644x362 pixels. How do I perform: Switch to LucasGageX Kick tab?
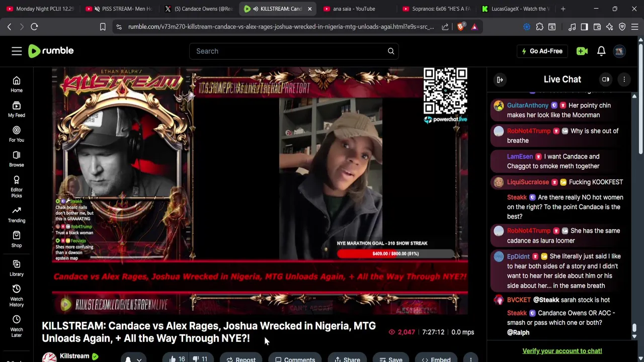pyautogui.click(x=517, y=9)
